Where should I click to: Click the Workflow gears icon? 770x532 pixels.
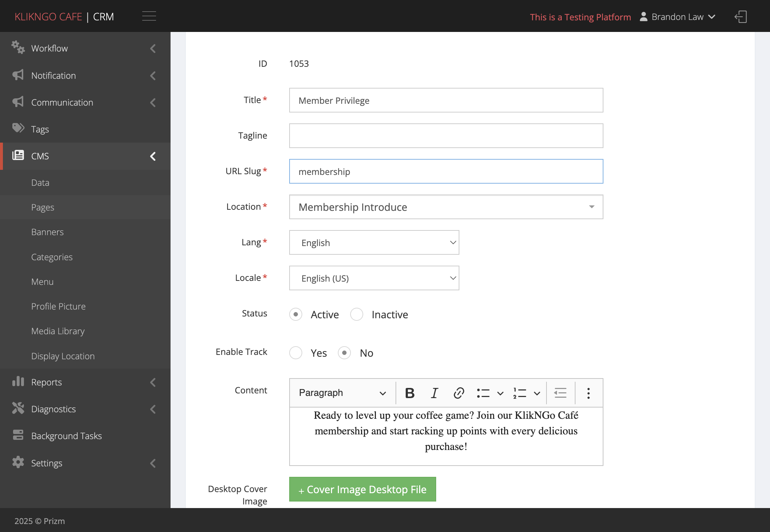(x=18, y=48)
